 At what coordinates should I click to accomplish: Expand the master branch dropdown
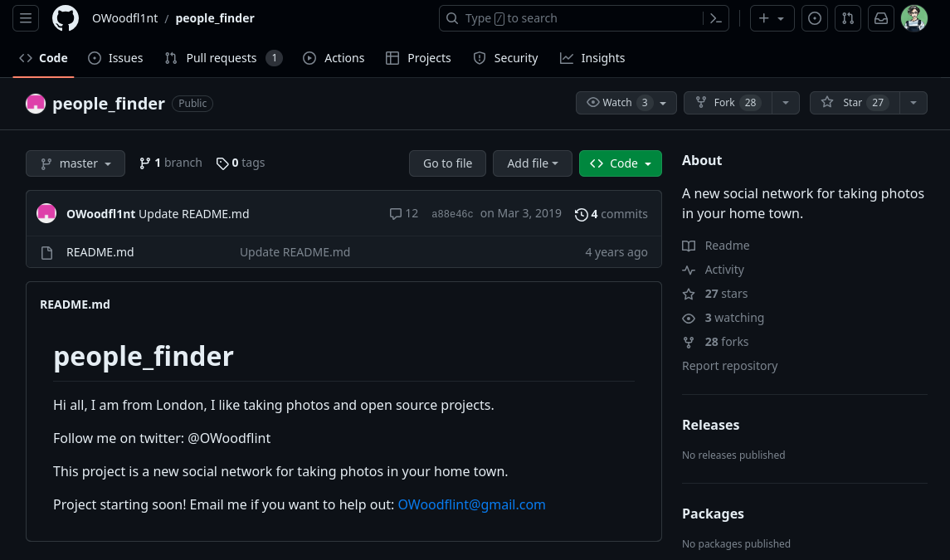[x=76, y=163]
